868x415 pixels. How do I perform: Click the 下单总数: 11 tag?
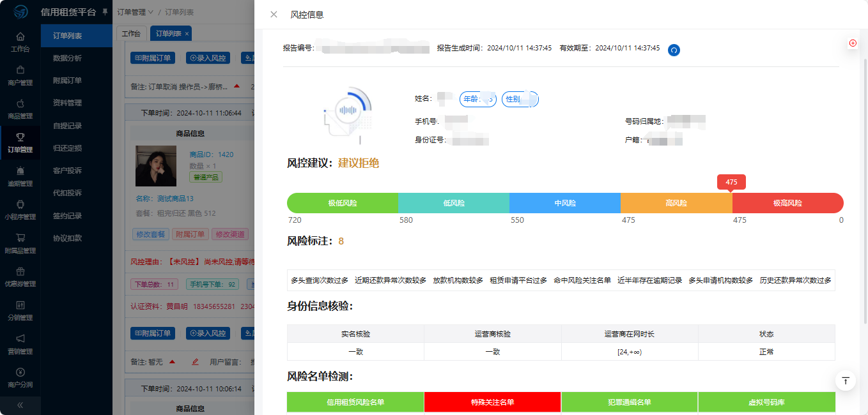coord(154,284)
